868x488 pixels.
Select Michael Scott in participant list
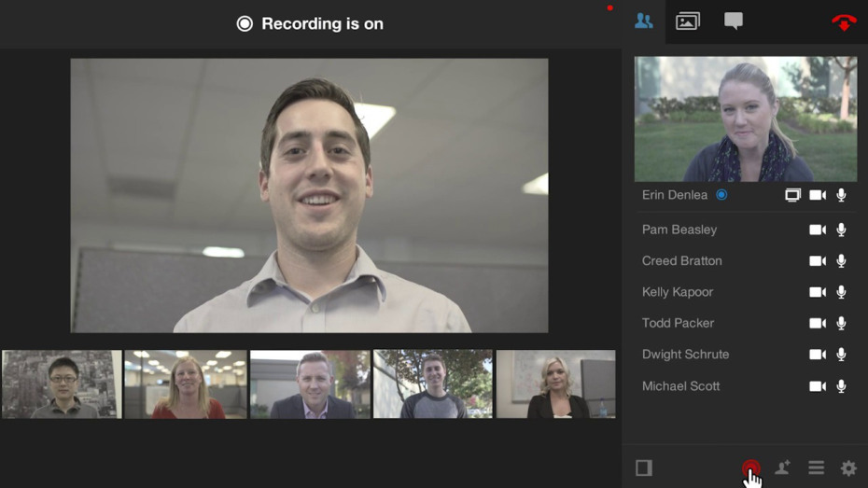[680, 386]
